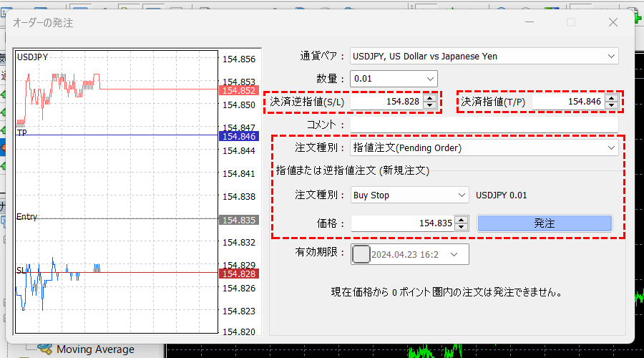Click the 指値または逆指値注文 (新規注文) heading
This screenshot has height=358, width=644.
tap(352, 170)
